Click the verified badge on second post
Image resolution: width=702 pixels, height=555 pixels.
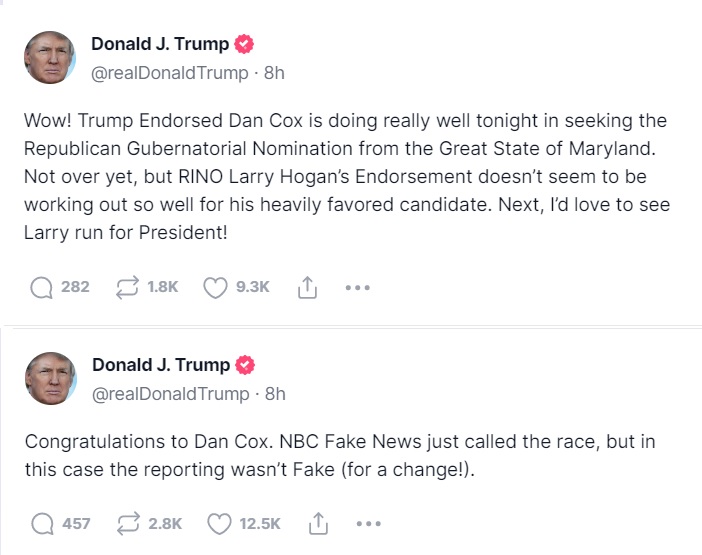pyautogui.click(x=244, y=365)
